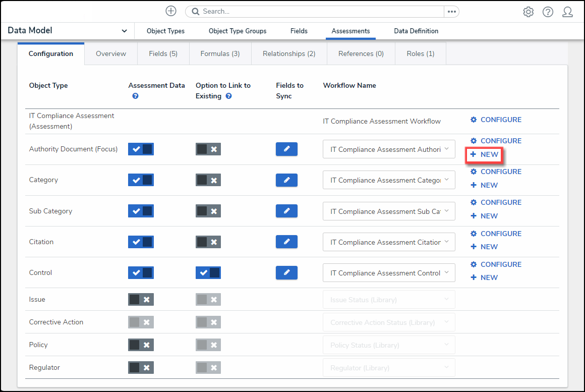Open the Object Type Groups menu item
Image resolution: width=585 pixels, height=392 pixels.
(238, 31)
